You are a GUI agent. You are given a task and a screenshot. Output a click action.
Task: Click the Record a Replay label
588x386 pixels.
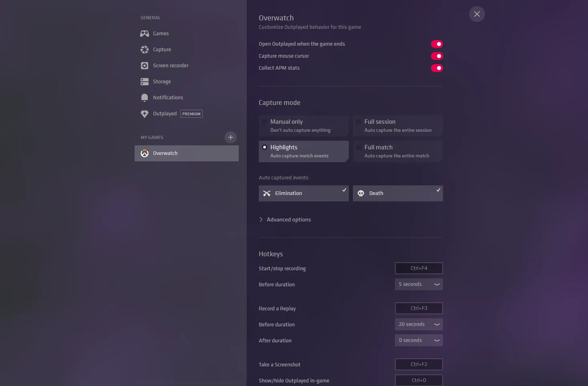pyautogui.click(x=277, y=309)
